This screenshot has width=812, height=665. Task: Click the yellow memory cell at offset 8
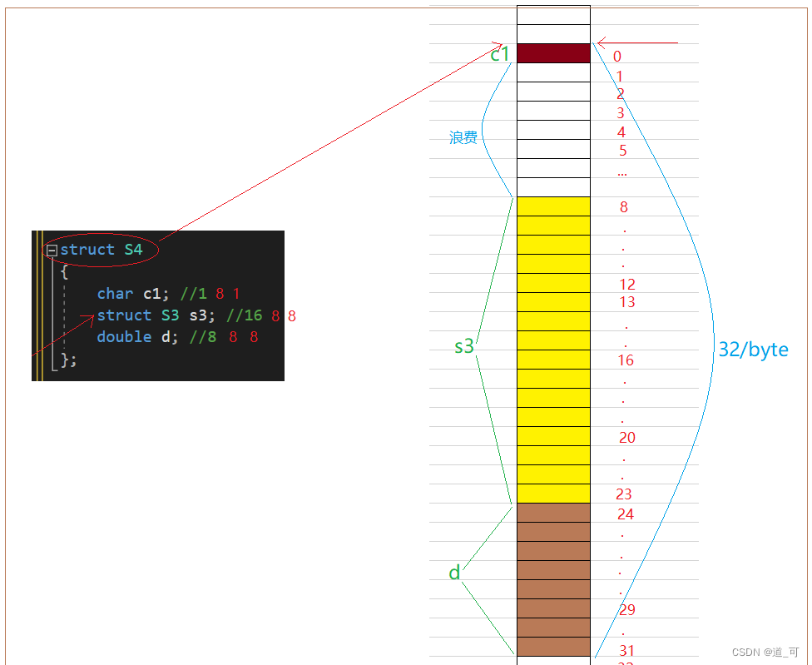tap(553, 206)
